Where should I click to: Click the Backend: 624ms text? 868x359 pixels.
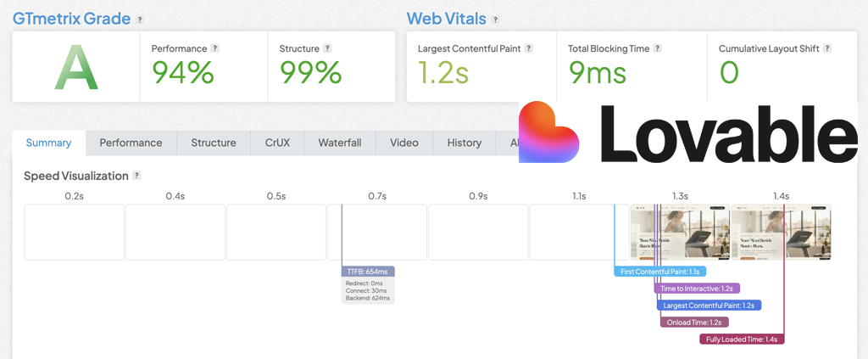point(368,298)
